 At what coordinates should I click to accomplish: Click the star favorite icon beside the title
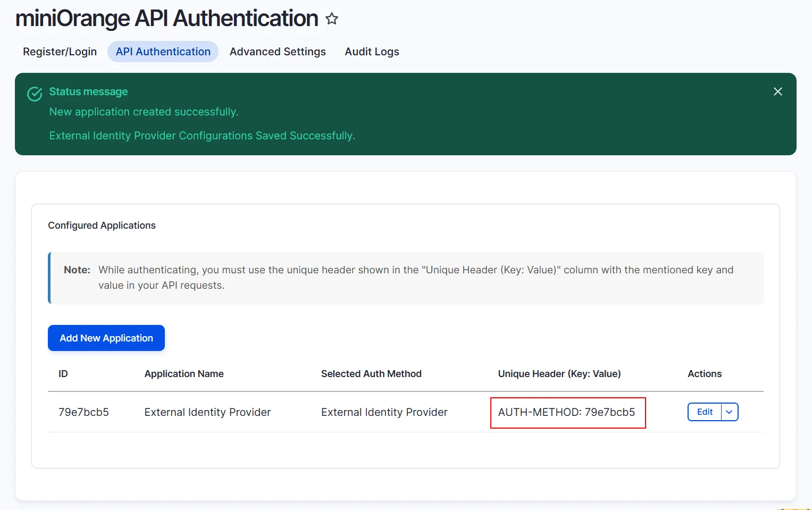coord(332,19)
